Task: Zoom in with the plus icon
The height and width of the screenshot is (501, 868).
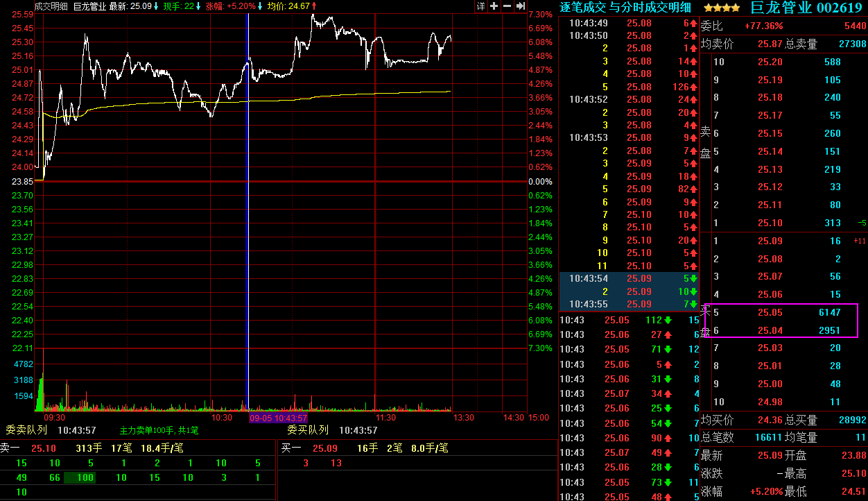Action: (x=494, y=6)
